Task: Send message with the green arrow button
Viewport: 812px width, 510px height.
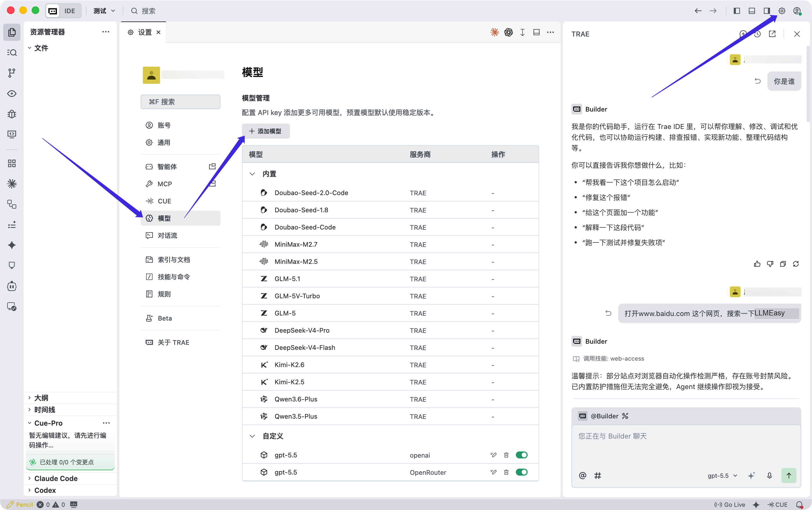Action: 789,476
